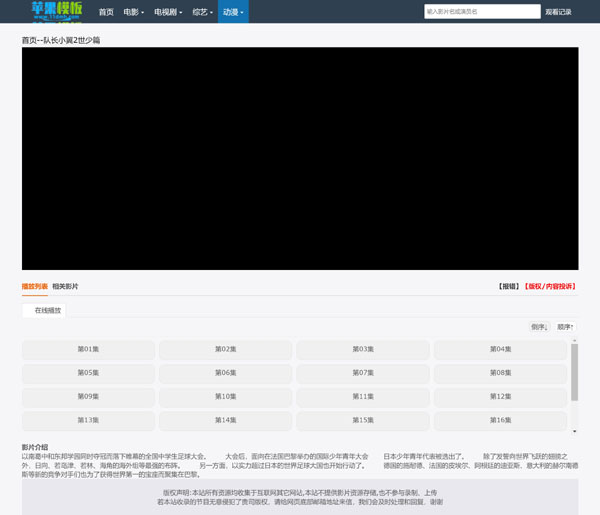Play episode 第07集

[x=363, y=373]
